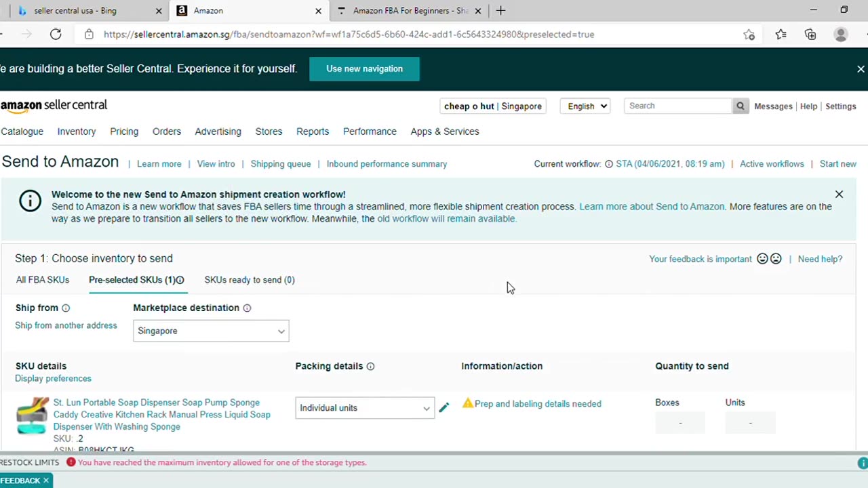Open the Stores menu
The height and width of the screenshot is (488, 868).
click(269, 131)
